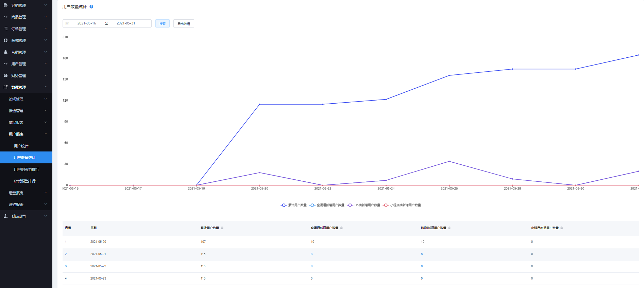Click the help icon beside 用户数量统计 title
Viewport: 644px width, 288px height.
91,7
